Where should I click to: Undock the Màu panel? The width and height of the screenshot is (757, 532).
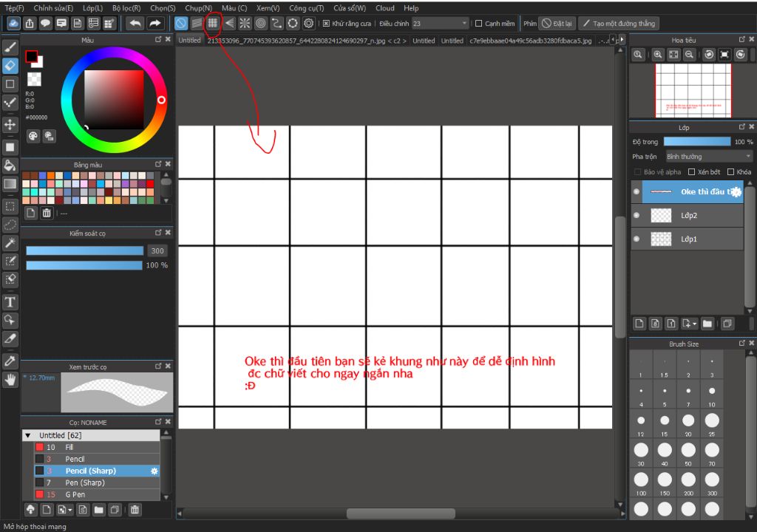[158, 39]
